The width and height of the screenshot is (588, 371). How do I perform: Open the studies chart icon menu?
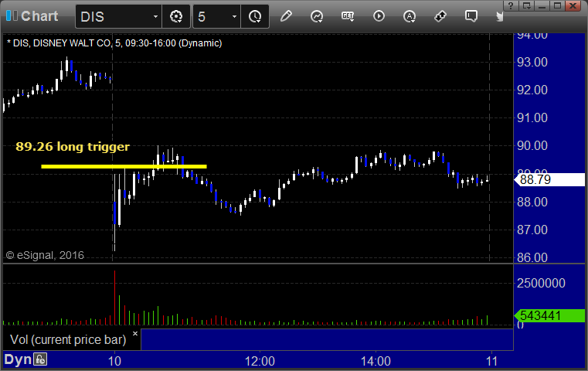pos(317,16)
